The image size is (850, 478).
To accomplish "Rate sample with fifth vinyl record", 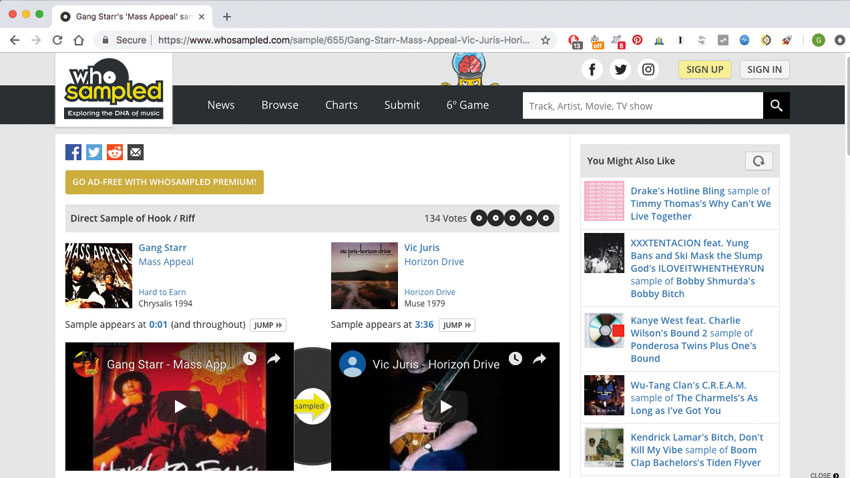I will pos(546,218).
